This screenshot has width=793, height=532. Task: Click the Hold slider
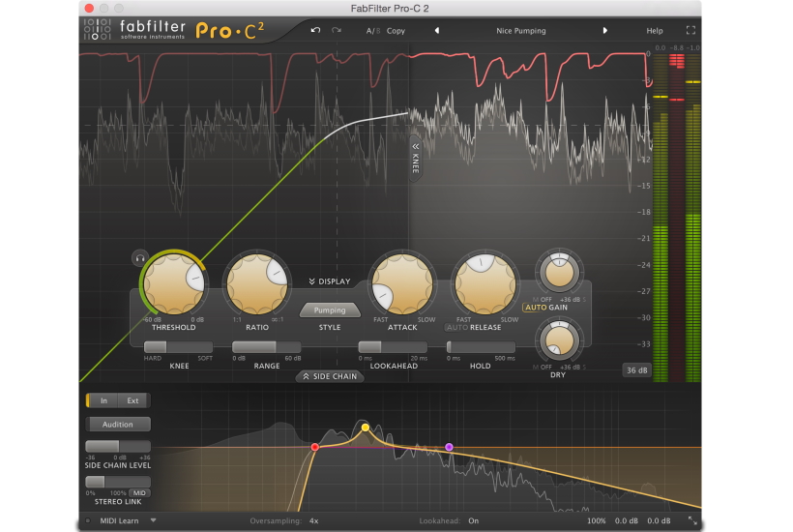pyautogui.click(x=481, y=347)
